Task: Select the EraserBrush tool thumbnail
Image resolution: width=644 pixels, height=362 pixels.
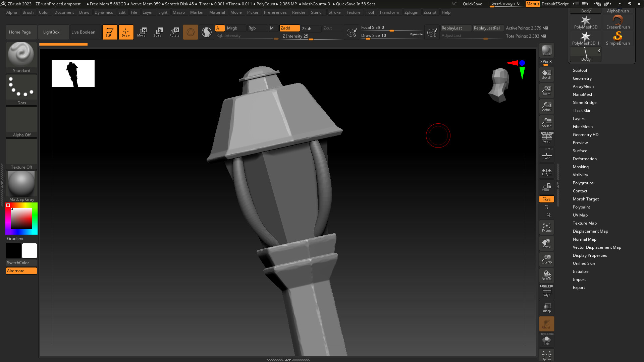Action: 618,22
